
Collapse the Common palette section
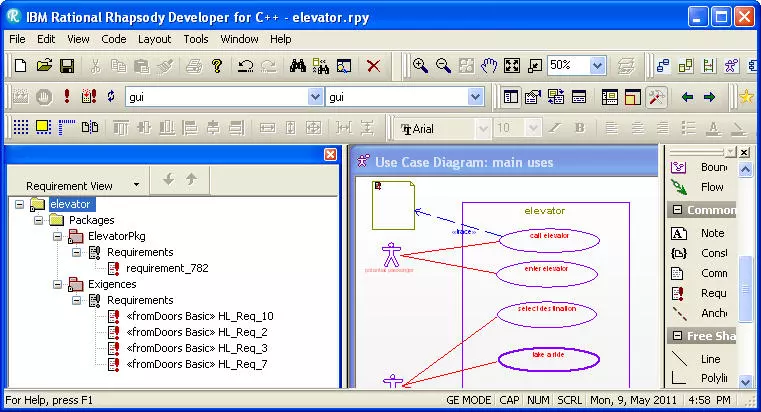(678, 210)
